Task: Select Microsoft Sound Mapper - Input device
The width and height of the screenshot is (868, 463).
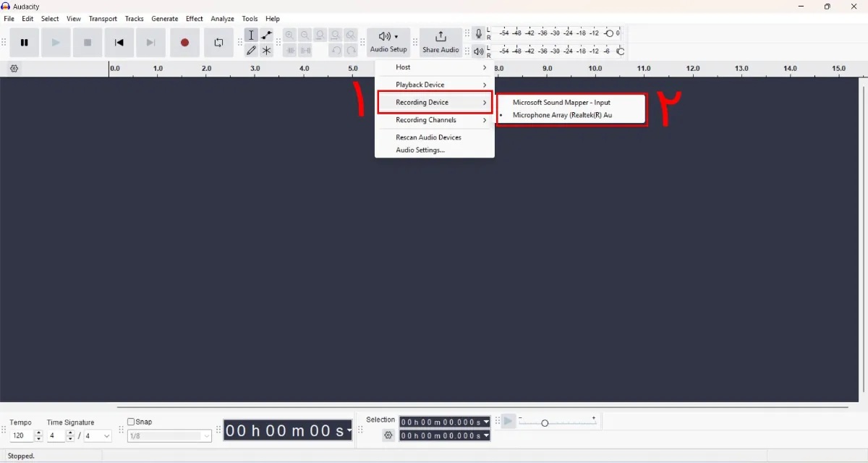Action: pos(563,102)
